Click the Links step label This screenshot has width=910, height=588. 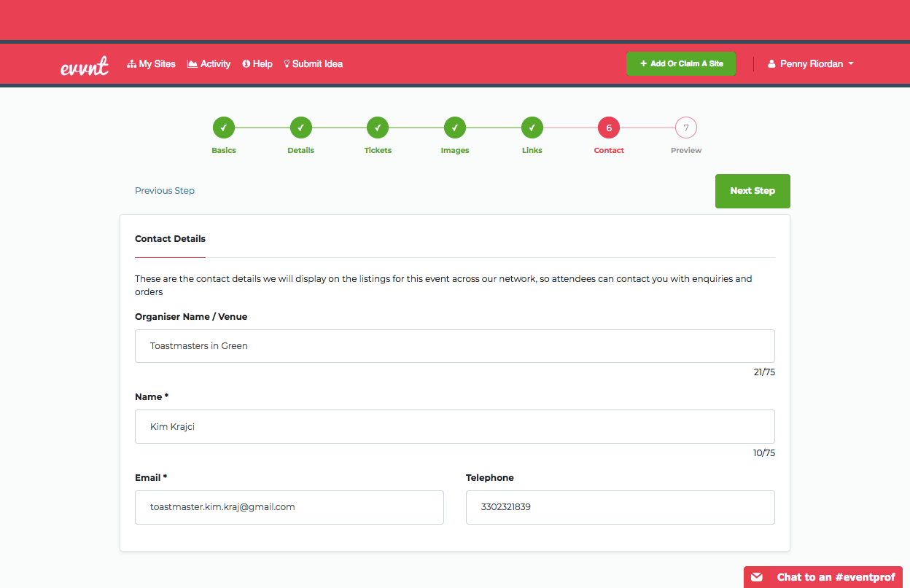coord(532,150)
